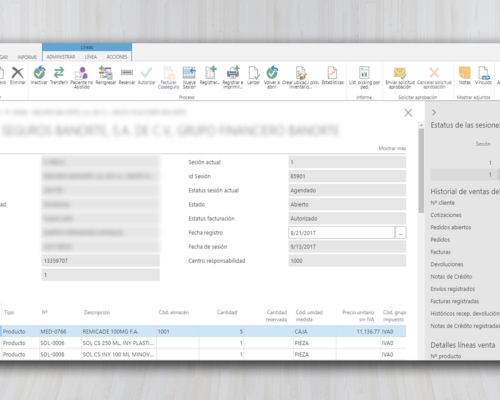This screenshot has height=400, width=500.
Task: Open the LÍNEA ribbon tab
Action: (91, 57)
